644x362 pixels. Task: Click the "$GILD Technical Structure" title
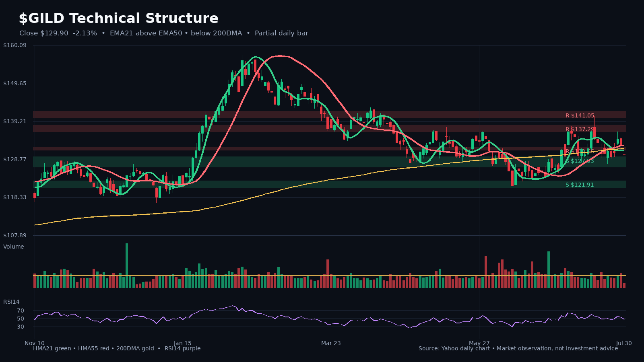point(118,19)
